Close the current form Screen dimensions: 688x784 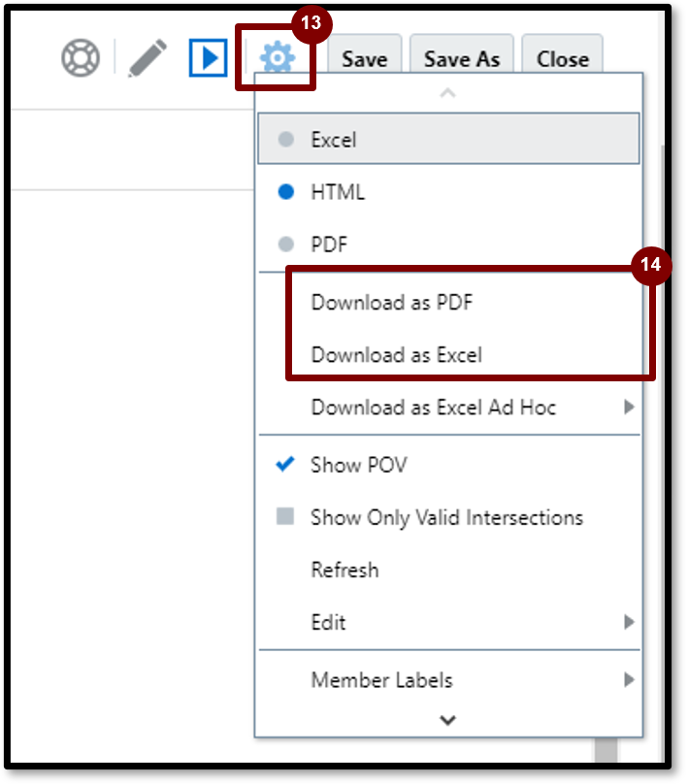(562, 58)
